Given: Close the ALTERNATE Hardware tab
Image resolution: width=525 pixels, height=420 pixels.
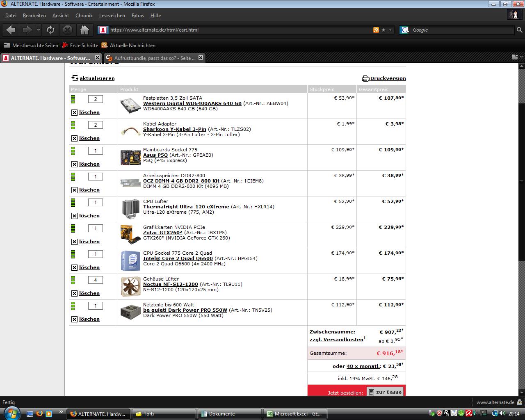Looking at the screenshot, I should (97, 58).
